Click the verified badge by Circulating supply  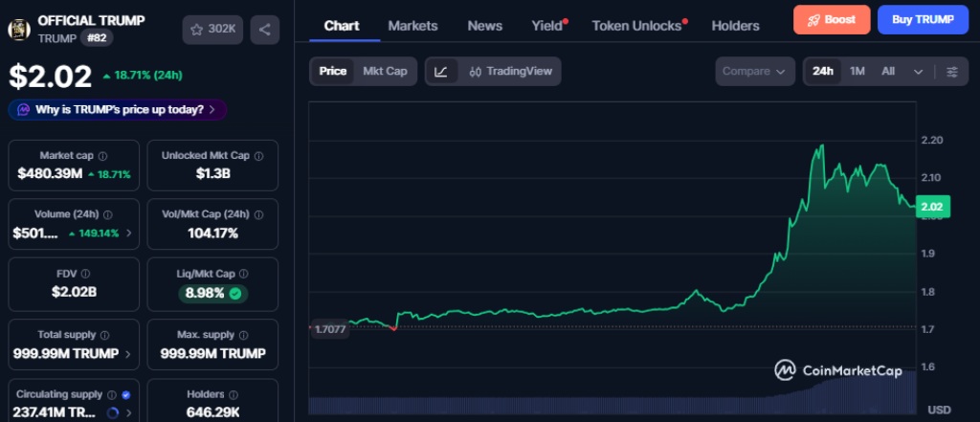pyautogui.click(x=125, y=394)
